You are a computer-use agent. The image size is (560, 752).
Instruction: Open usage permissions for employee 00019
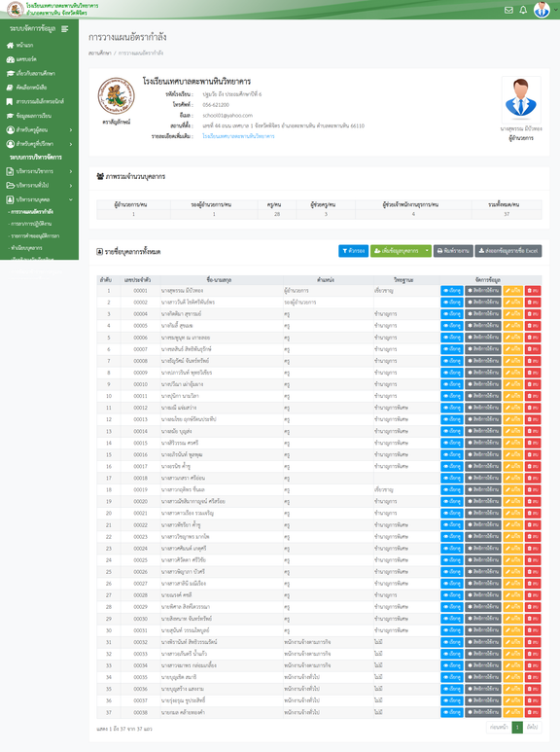483,489
